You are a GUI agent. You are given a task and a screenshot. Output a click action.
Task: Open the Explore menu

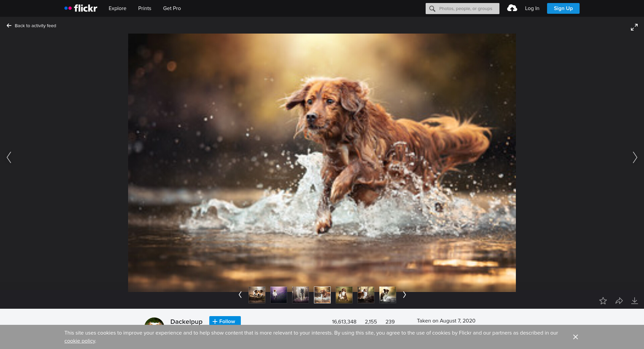point(117,8)
